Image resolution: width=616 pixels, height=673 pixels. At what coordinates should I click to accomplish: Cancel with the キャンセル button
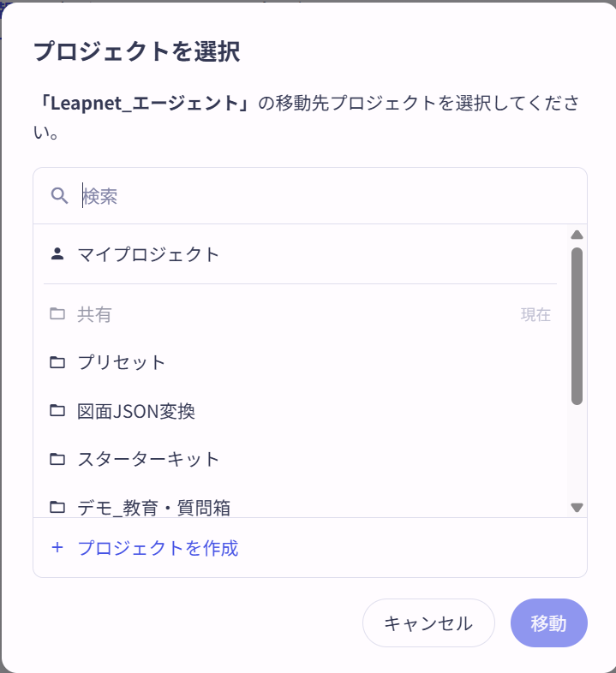tap(428, 622)
